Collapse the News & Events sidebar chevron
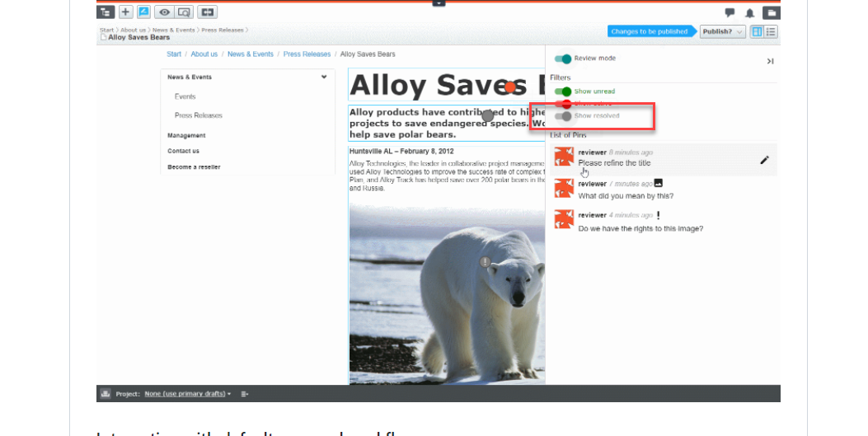 coord(324,77)
